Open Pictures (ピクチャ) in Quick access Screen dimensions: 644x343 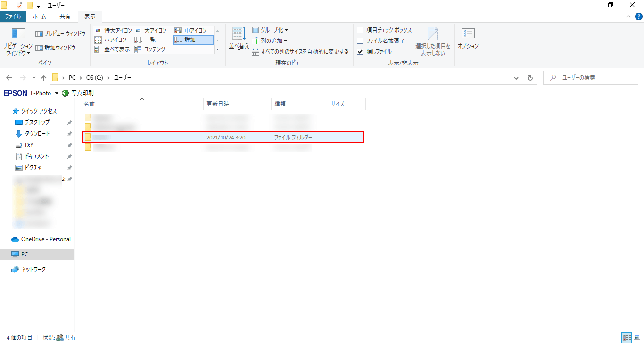pyautogui.click(x=33, y=168)
